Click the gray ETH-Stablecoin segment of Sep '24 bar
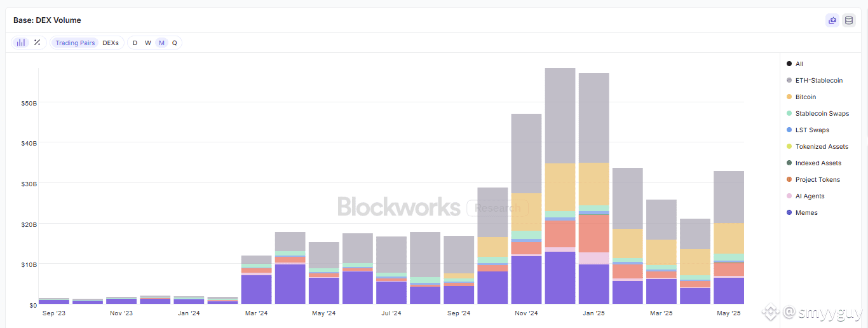 tap(459, 254)
